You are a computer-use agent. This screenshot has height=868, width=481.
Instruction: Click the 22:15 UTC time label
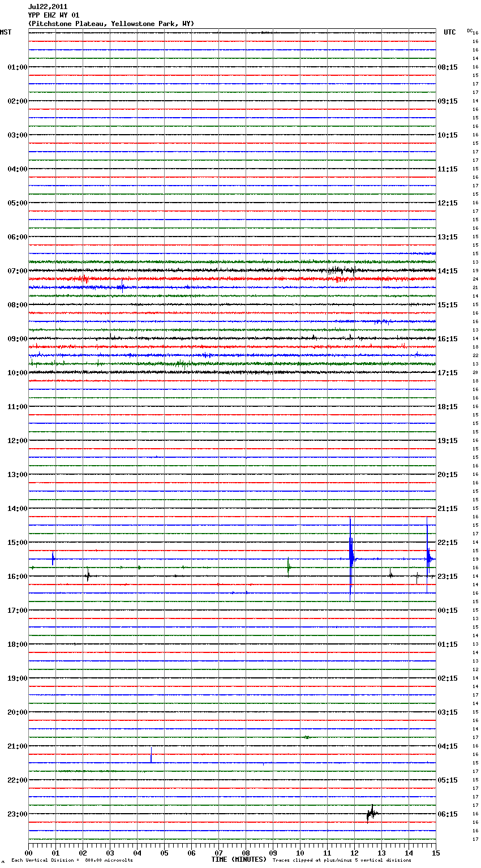coord(448,543)
